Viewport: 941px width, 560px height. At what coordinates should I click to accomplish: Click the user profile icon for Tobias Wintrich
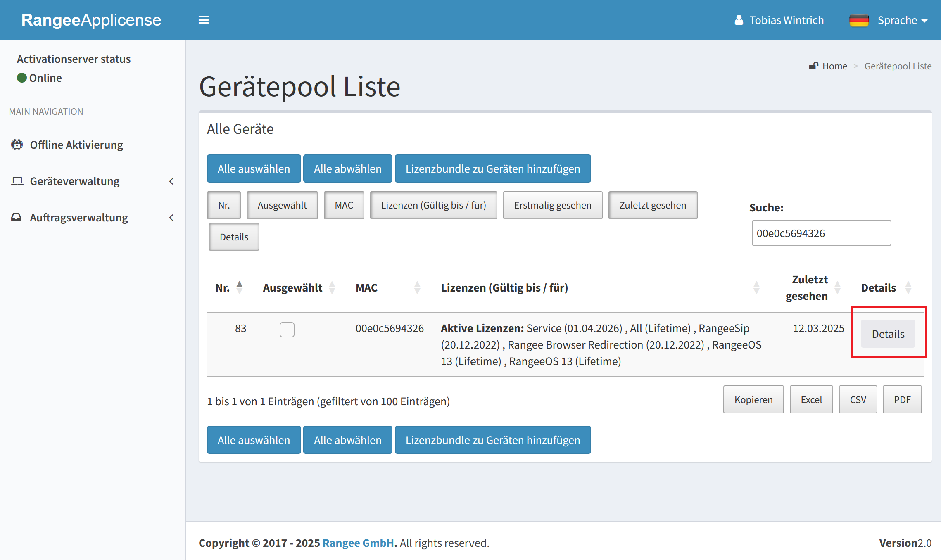click(739, 20)
